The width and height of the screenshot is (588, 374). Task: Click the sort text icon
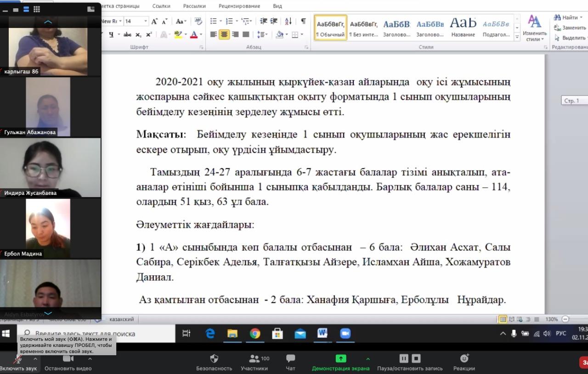pos(288,21)
